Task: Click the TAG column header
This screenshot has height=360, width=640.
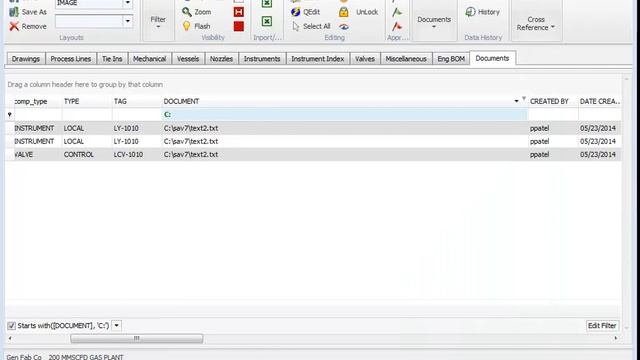Action: [136, 101]
